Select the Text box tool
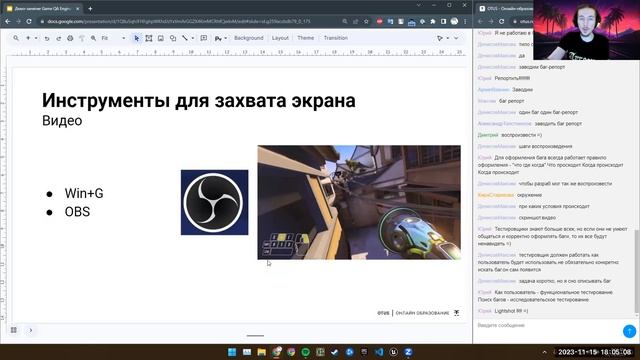The image size is (640, 360). [x=149, y=38]
